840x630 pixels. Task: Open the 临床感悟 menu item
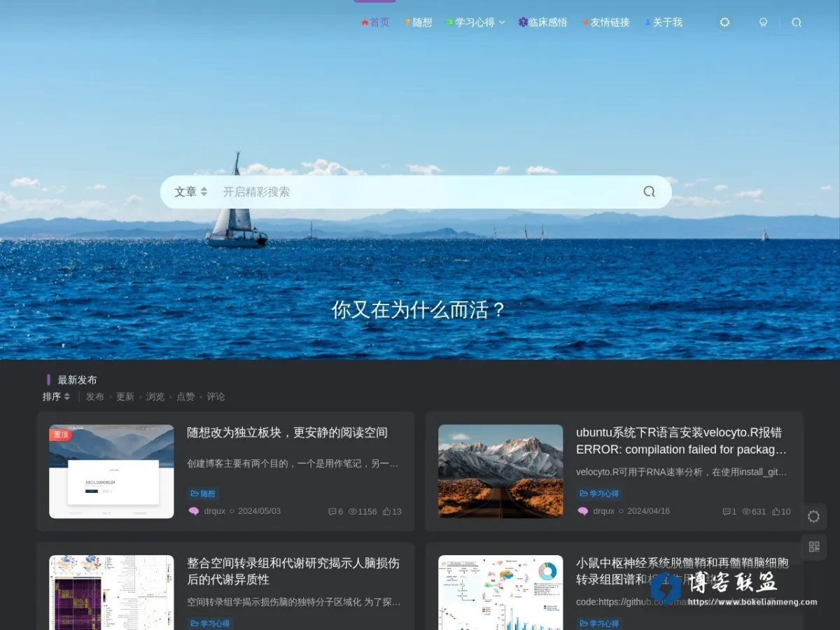pos(542,22)
